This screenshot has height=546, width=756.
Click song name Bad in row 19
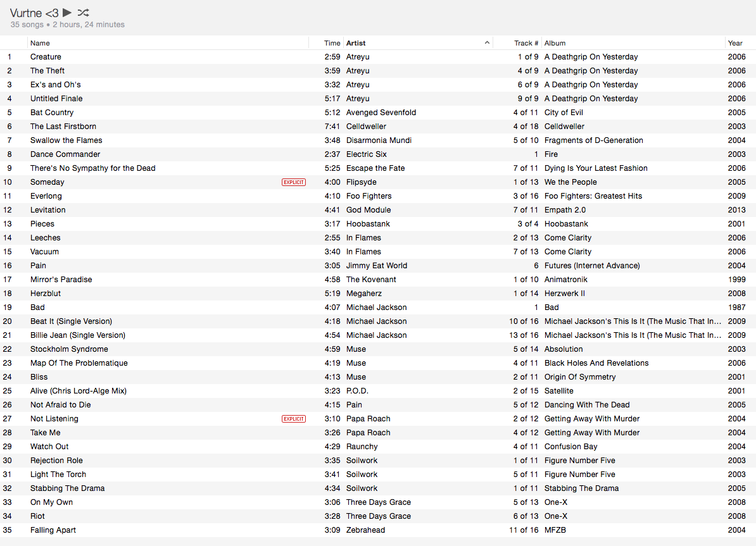[x=37, y=307]
